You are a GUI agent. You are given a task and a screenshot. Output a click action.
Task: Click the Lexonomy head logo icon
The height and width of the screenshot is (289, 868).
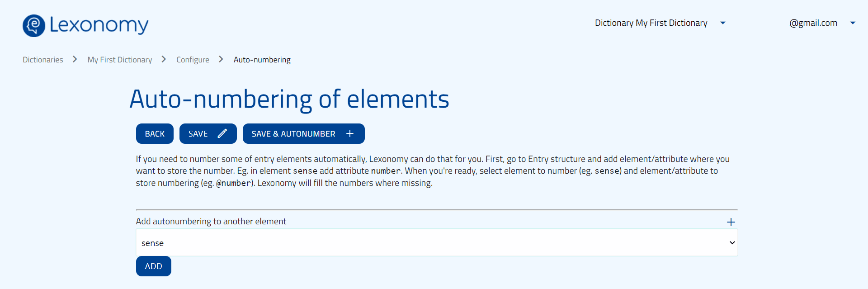pos(34,25)
